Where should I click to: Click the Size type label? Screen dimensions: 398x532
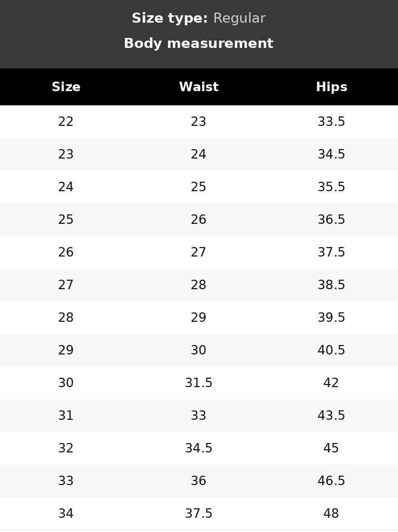[170, 18]
